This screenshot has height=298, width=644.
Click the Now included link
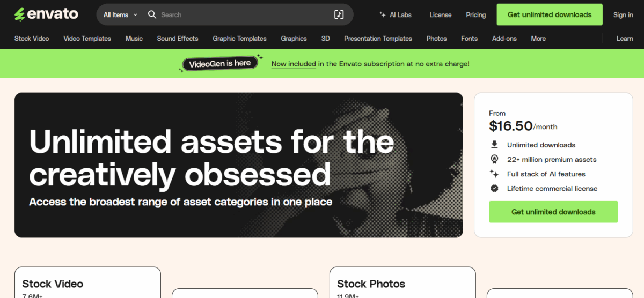(294, 64)
